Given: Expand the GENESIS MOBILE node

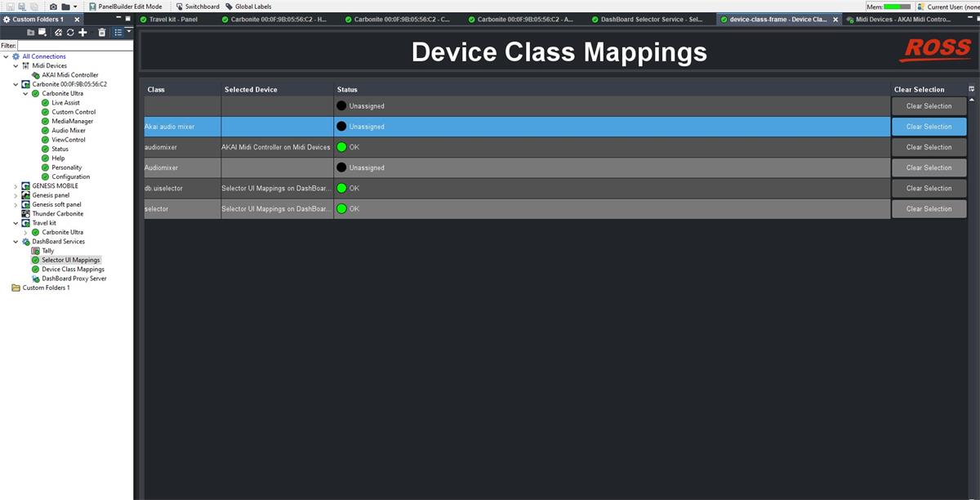Looking at the screenshot, I should pyautogui.click(x=16, y=186).
